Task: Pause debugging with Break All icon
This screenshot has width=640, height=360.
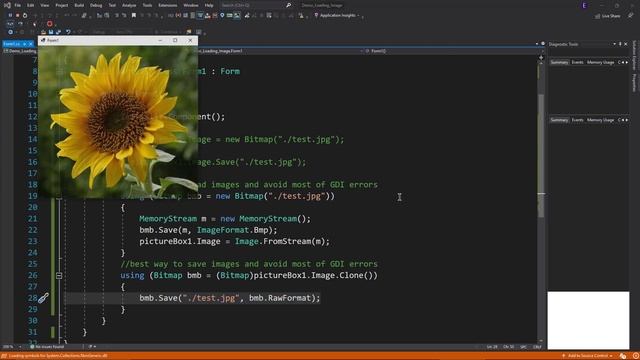Action: pos(10,15)
